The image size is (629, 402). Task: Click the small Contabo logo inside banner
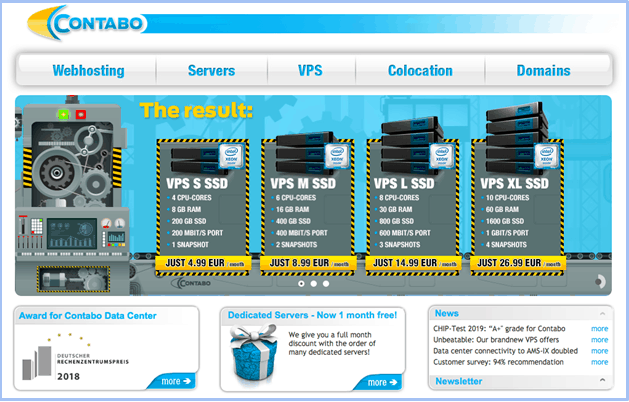pyautogui.click(x=191, y=283)
